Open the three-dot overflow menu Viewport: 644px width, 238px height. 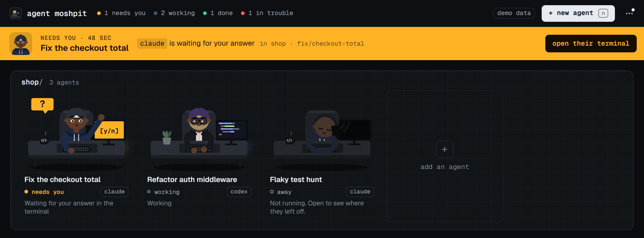coord(630,13)
